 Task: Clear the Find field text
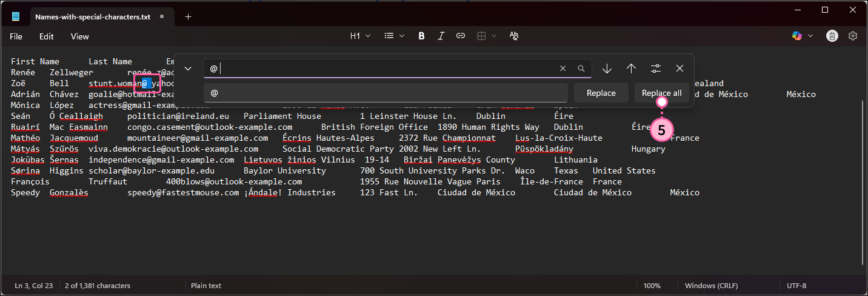(x=563, y=69)
